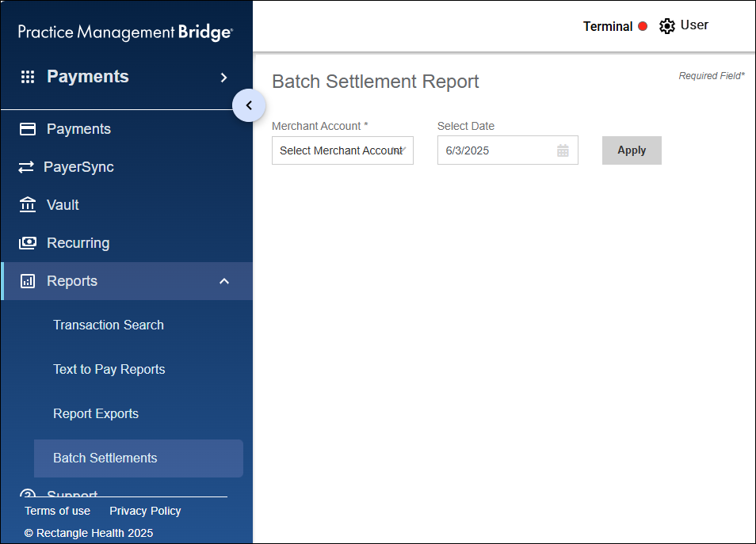Image resolution: width=756 pixels, height=544 pixels.
Task: Open Vault via the bank icon
Action: coord(26,204)
